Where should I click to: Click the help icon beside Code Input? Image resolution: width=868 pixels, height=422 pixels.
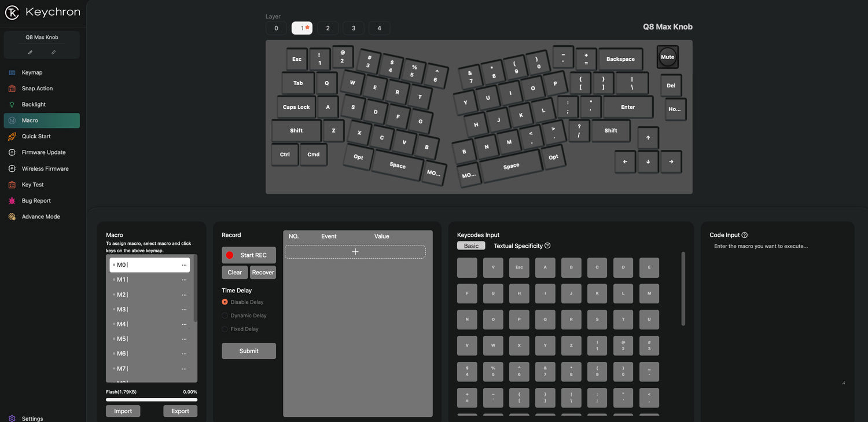pyautogui.click(x=744, y=235)
